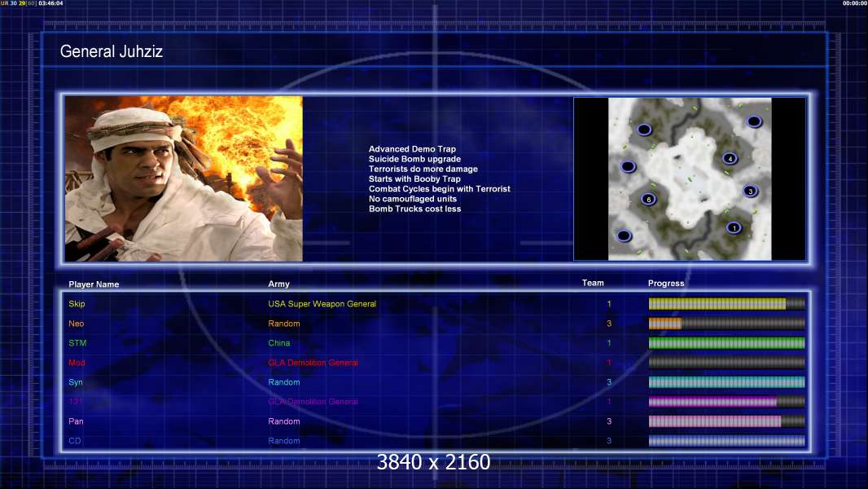Click 'Suicide Bomb upgrade' ability line

pyautogui.click(x=414, y=159)
